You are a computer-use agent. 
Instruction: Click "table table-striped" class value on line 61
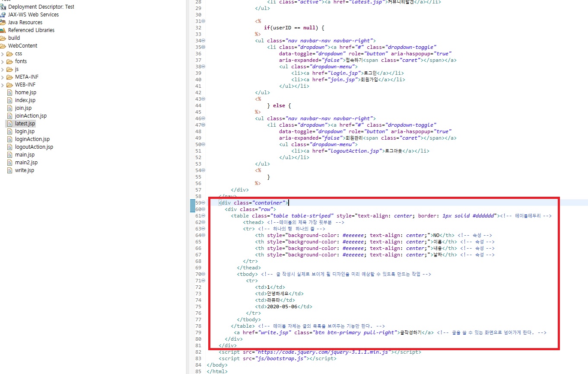(x=302, y=216)
